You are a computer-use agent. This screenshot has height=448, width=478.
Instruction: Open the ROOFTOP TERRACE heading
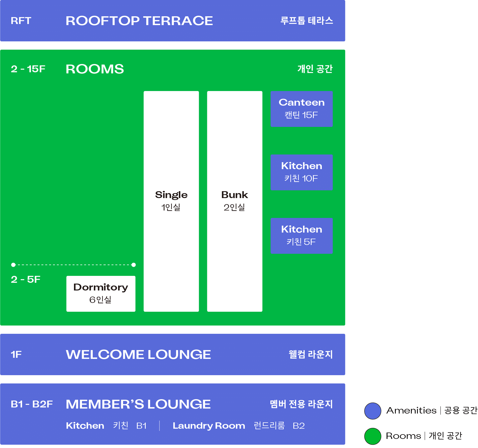(x=139, y=21)
